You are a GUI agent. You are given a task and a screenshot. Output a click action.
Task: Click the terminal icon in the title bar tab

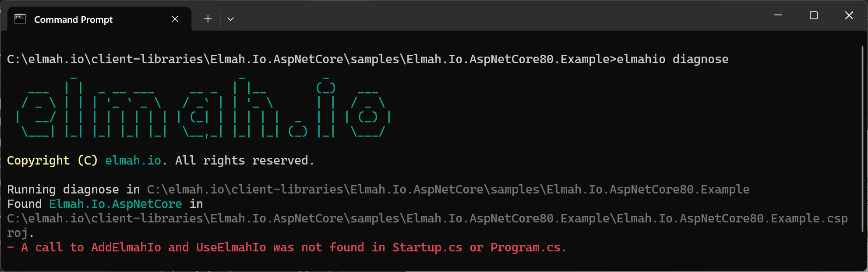pyautogui.click(x=21, y=19)
